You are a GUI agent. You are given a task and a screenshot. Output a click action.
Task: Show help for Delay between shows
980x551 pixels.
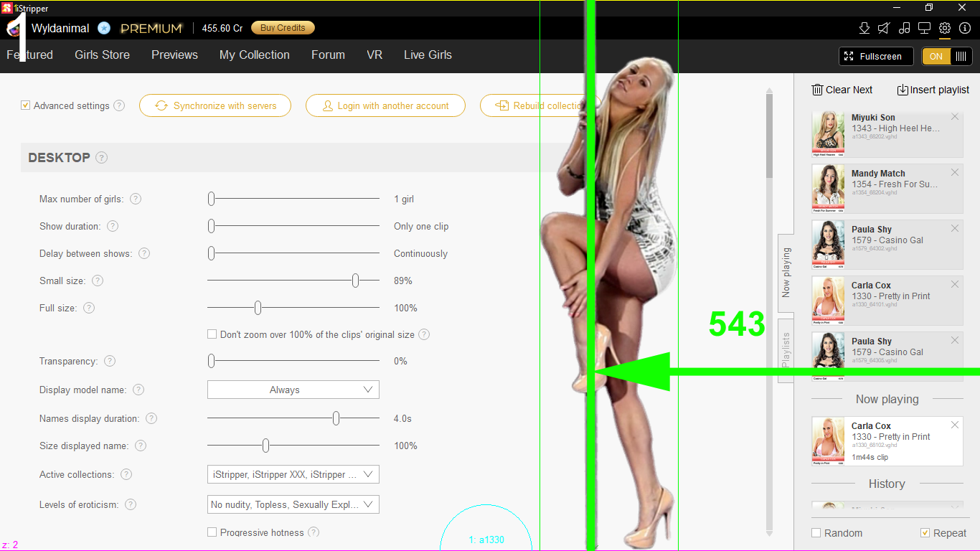144,253
